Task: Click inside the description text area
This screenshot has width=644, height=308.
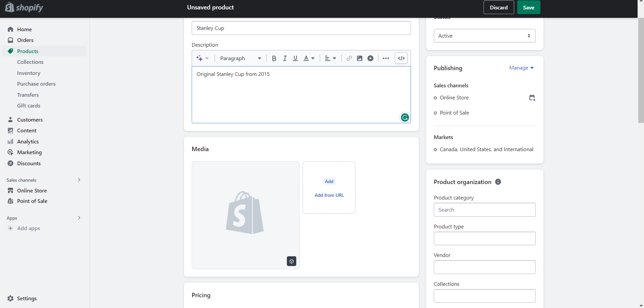Action: [301, 95]
